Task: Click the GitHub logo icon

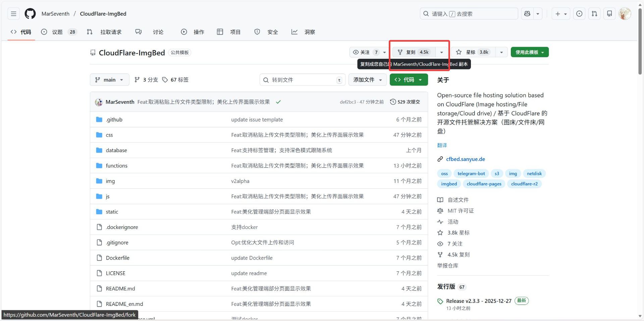Action: pos(30,14)
